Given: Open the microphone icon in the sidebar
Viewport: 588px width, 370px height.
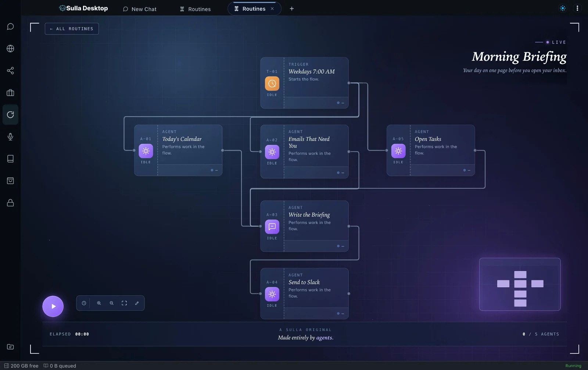Looking at the screenshot, I should pyautogui.click(x=10, y=137).
